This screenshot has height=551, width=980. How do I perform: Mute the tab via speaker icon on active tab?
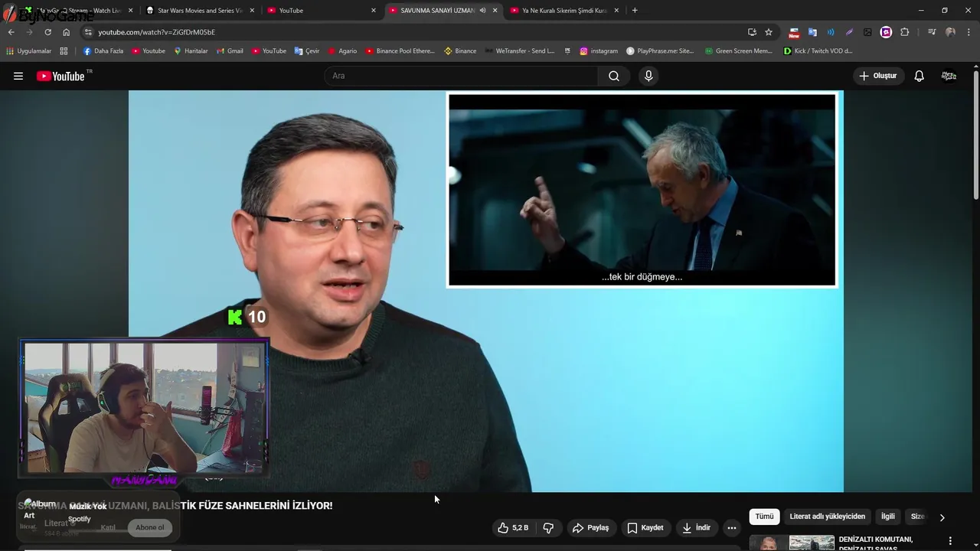pyautogui.click(x=482, y=11)
